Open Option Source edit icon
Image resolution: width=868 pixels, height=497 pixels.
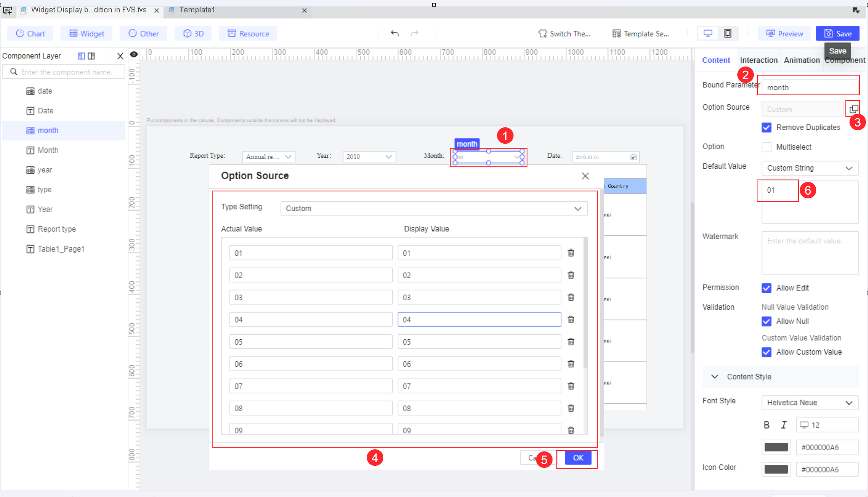point(854,109)
